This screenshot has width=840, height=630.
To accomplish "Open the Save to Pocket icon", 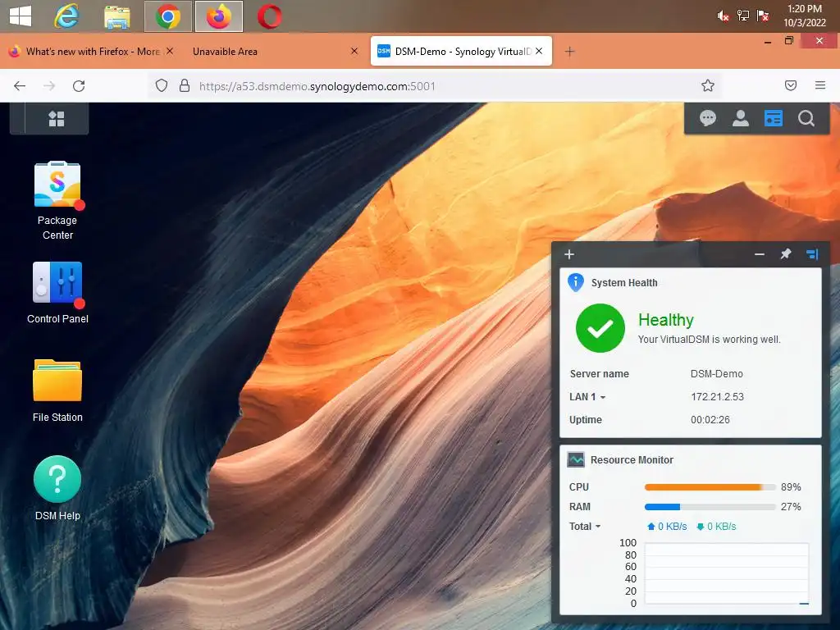I will tap(791, 85).
